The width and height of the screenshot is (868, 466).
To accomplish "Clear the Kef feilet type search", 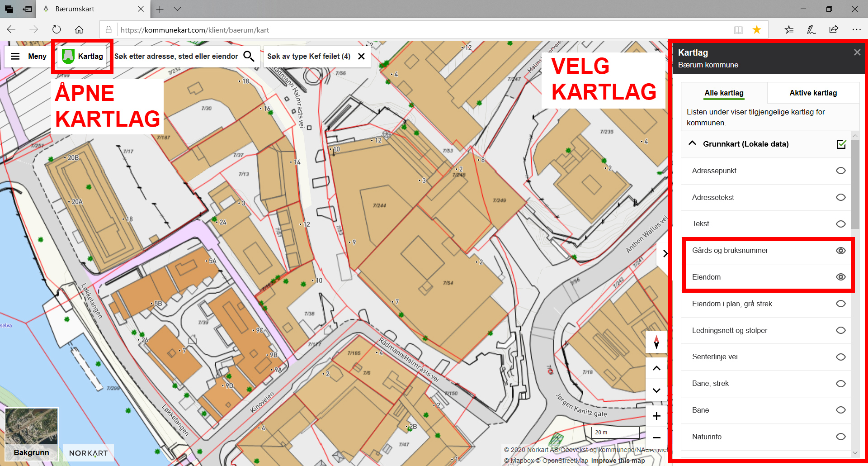I will click(x=361, y=56).
